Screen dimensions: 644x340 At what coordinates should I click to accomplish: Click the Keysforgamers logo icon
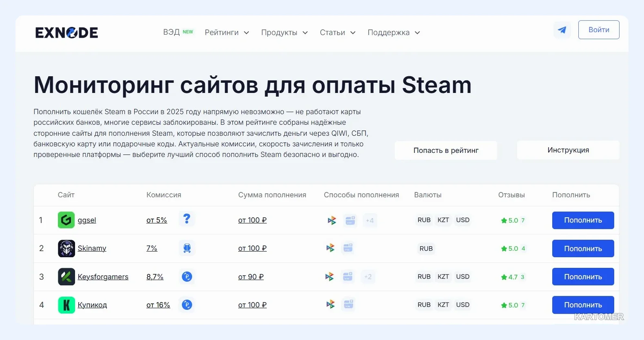(x=66, y=276)
